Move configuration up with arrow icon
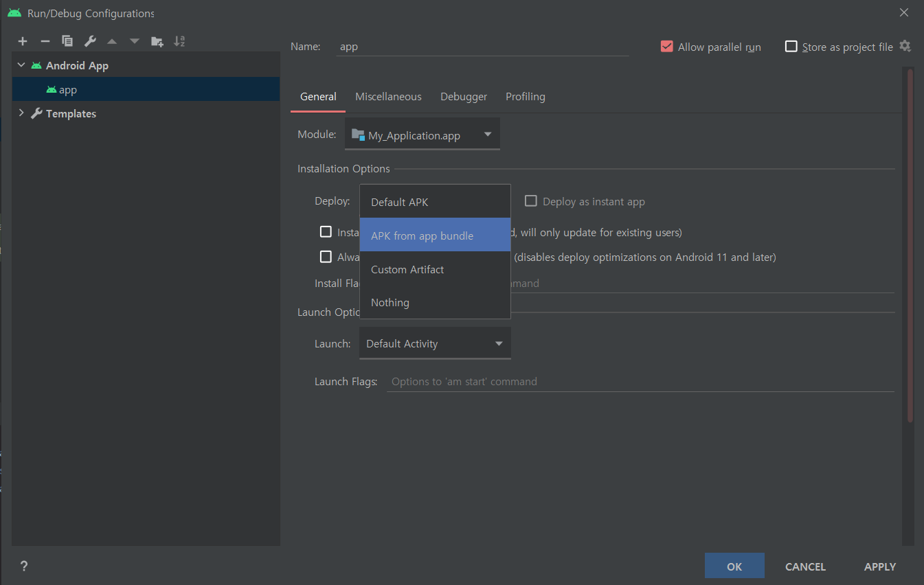924x585 pixels. (x=112, y=41)
